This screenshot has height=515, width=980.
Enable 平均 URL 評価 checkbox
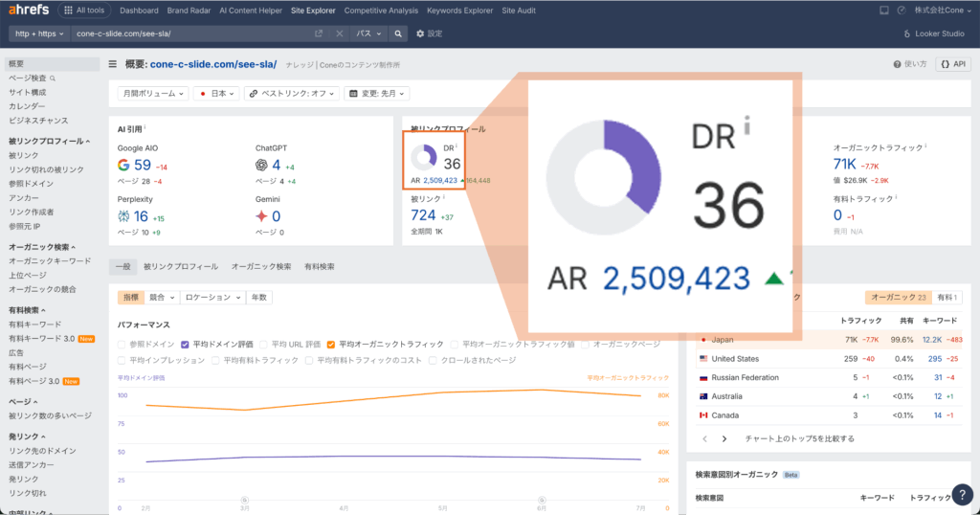(264, 345)
